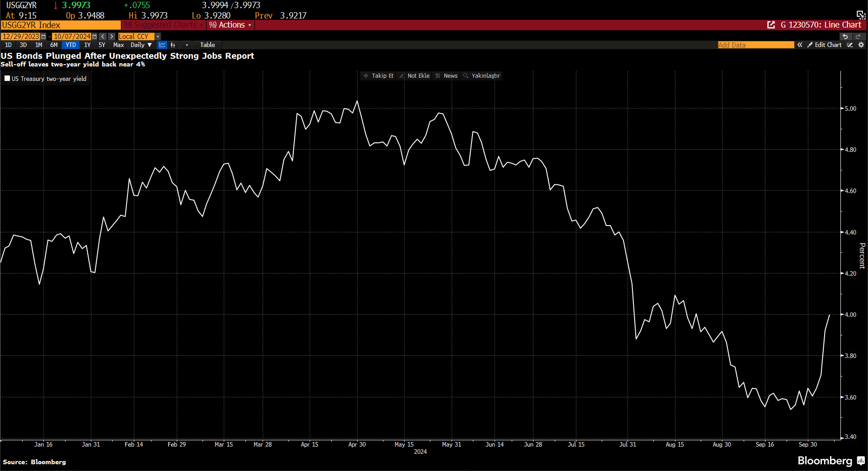Screen dimensions: 868x471
Task: Switch to line chart type icon
Action: pyautogui.click(x=162, y=45)
